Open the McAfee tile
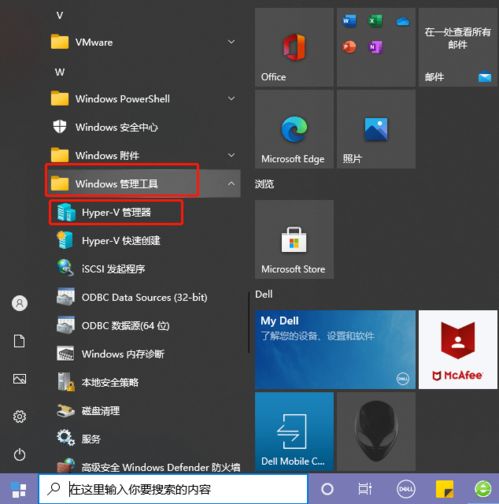The width and height of the screenshot is (499, 504). point(458,349)
